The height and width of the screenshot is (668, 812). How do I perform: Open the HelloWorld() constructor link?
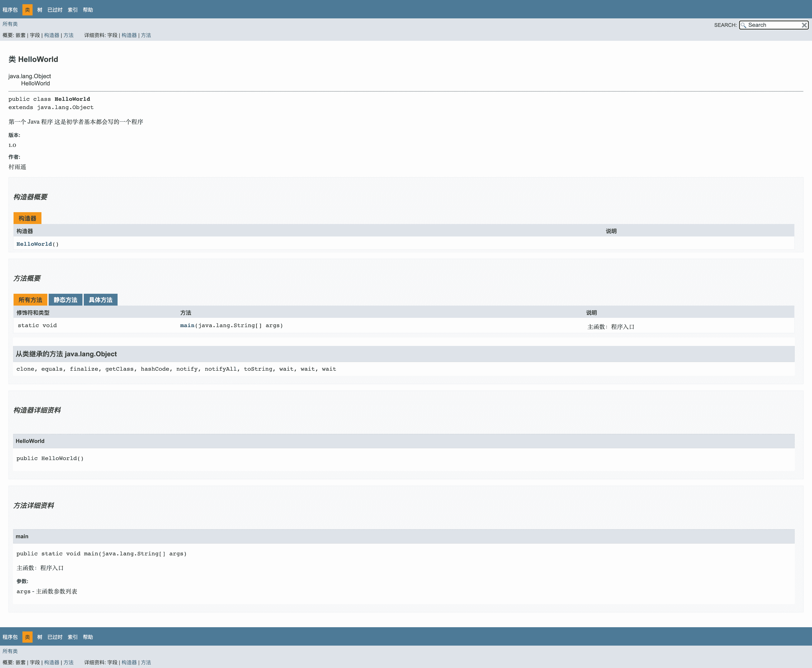(x=34, y=244)
